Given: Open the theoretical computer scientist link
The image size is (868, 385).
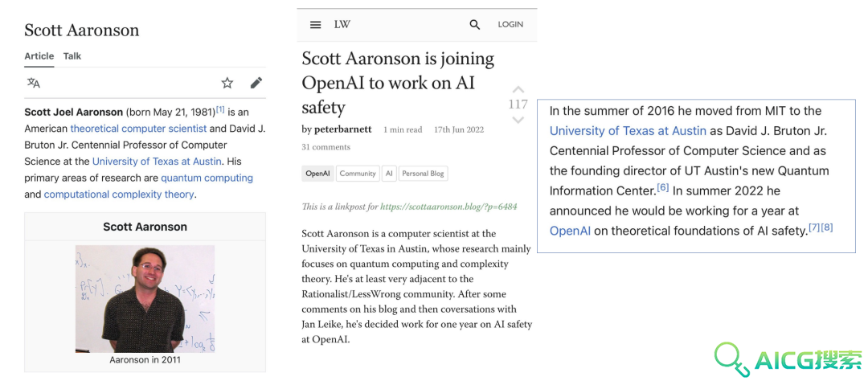Looking at the screenshot, I should click(x=138, y=129).
